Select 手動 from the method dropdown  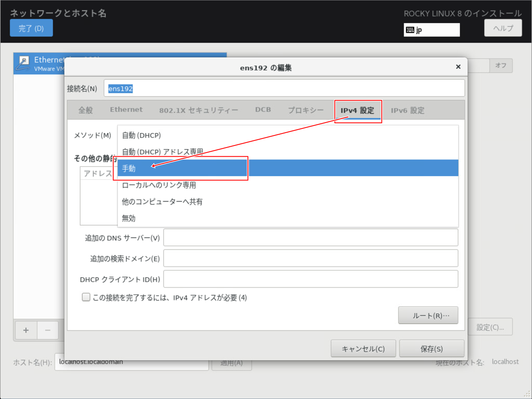129,168
